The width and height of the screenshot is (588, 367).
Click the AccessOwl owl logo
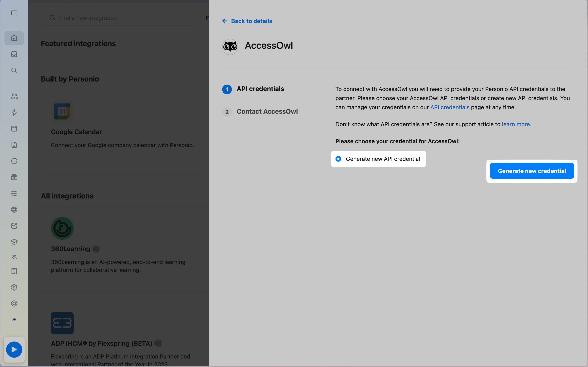click(230, 47)
